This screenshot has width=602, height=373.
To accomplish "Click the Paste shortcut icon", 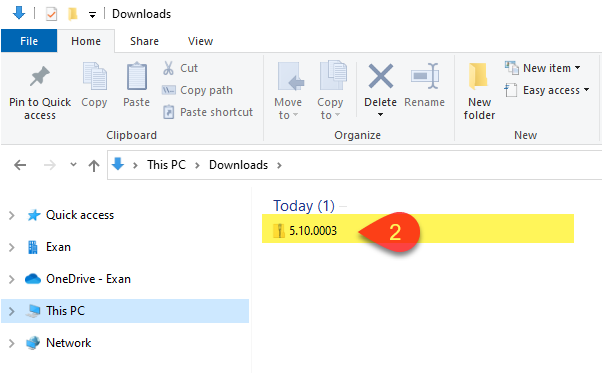I will pyautogui.click(x=168, y=112).
